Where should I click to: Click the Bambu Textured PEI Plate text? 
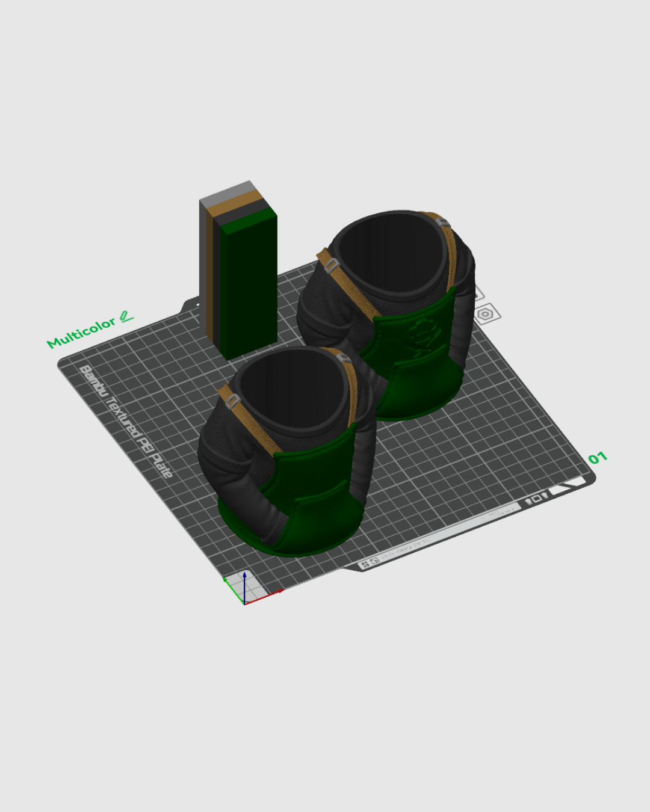(126, 421)
